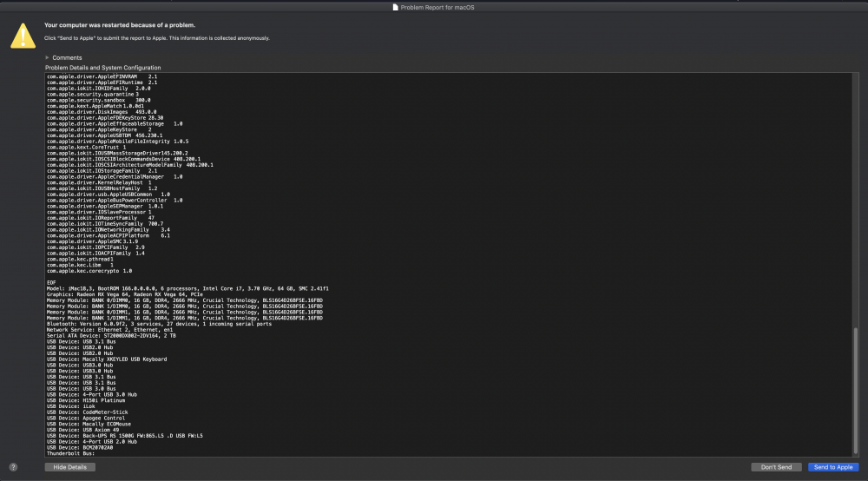Click the Back-UPS RS 1500G line
Viewport: 868px width, 481px height.
pyautogui.click(x=124, y=436)
